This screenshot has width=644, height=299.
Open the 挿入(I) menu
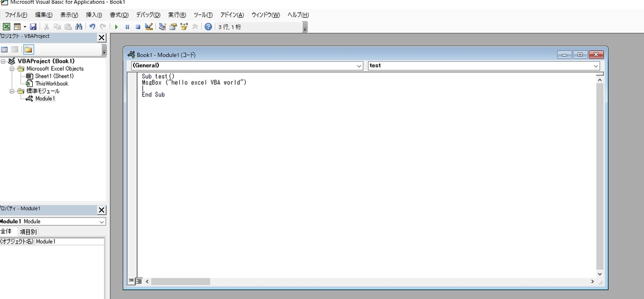point(94,15)
